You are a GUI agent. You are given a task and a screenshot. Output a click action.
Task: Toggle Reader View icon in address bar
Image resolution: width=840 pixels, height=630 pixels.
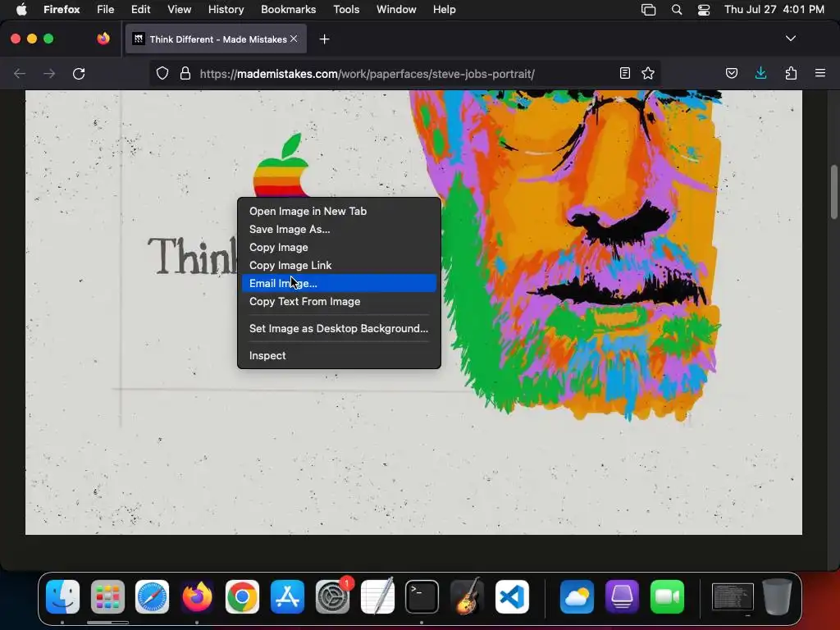click(x=624, y=73)
